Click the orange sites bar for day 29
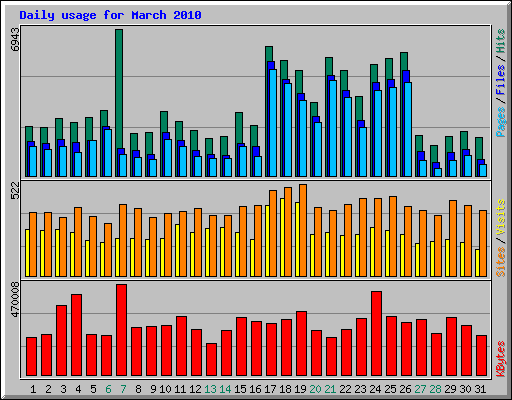 453,238
